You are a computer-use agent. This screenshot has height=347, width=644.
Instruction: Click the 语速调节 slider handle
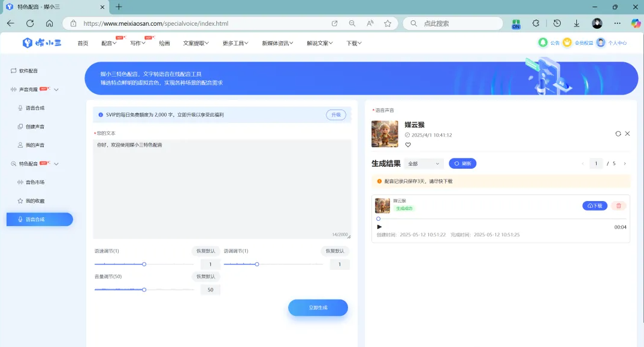tap(144, 264)
